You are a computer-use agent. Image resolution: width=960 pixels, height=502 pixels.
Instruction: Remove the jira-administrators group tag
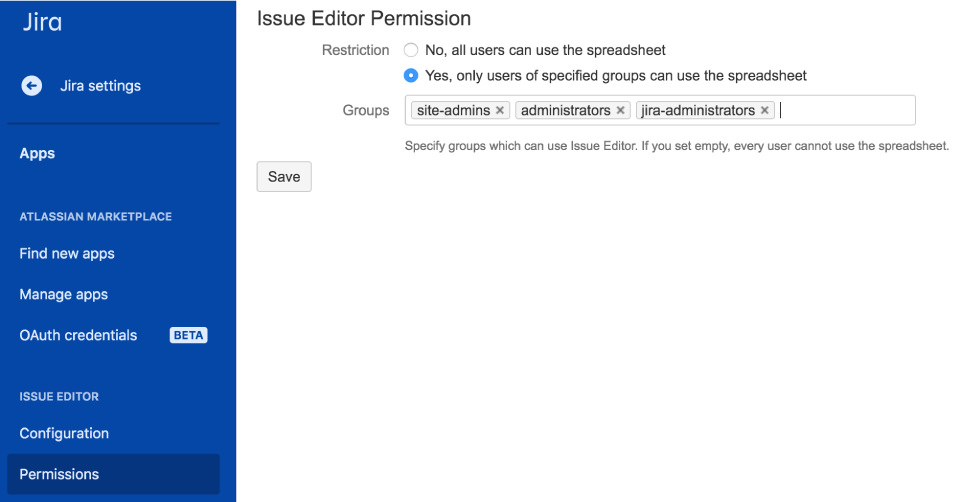pos(765,110)
